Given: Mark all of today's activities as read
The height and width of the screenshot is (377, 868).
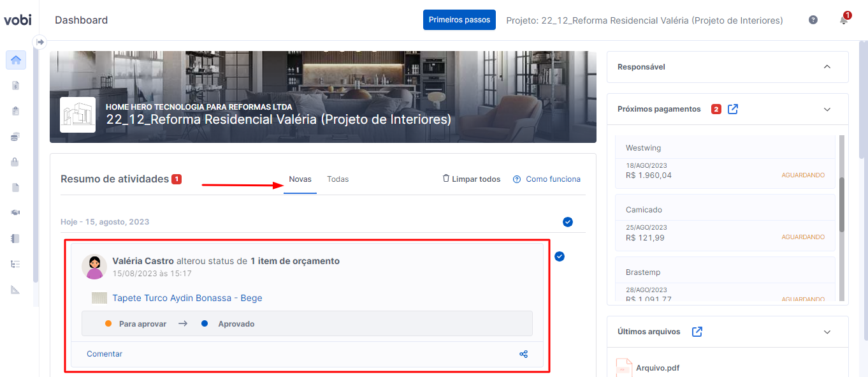Looking at the screenshot, I should click(x=568, y=222).
